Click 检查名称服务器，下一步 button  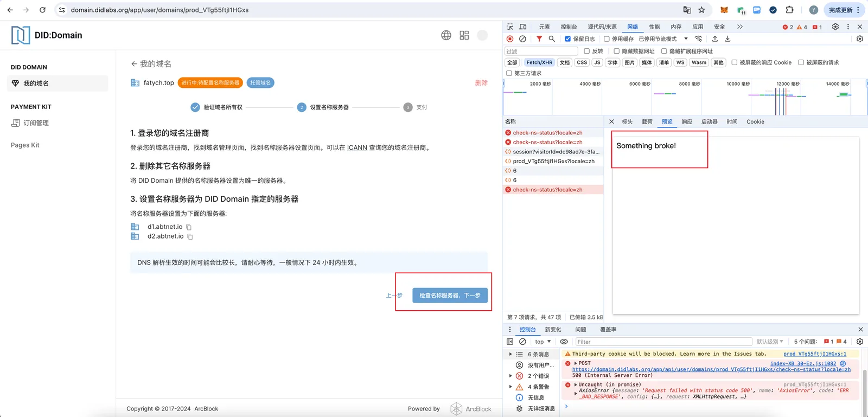450,296
